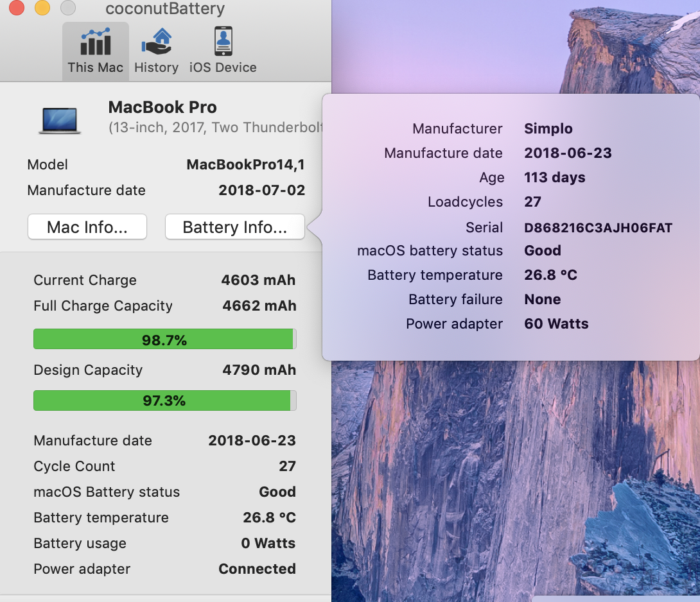The width and height of the screenshot is (700, 602).
Task: Click the macOS Battery status label in main window
Action: coord(107,492)
